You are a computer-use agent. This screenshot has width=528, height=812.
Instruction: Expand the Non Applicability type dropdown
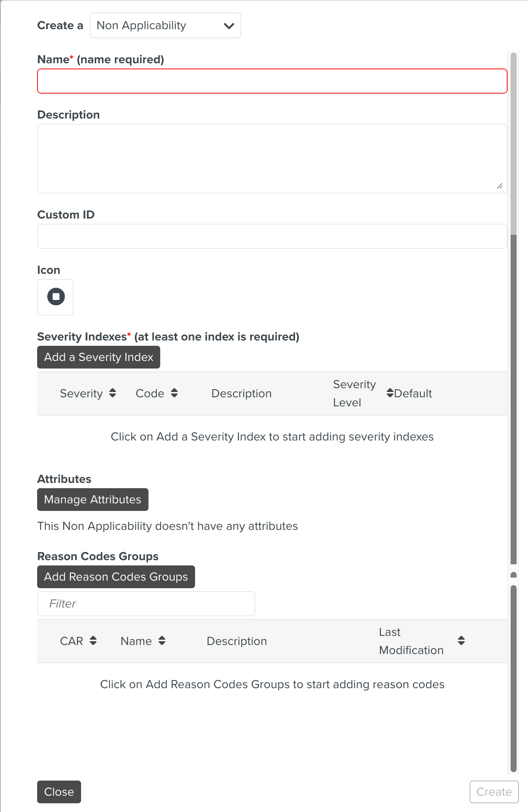point(165,25)
